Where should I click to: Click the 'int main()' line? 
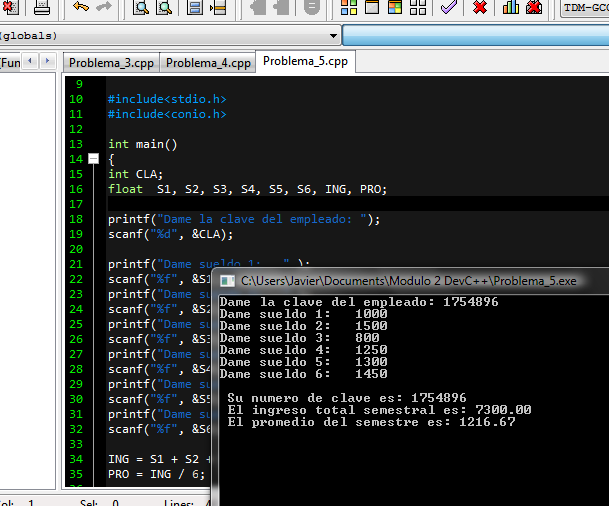click(143, 144)
